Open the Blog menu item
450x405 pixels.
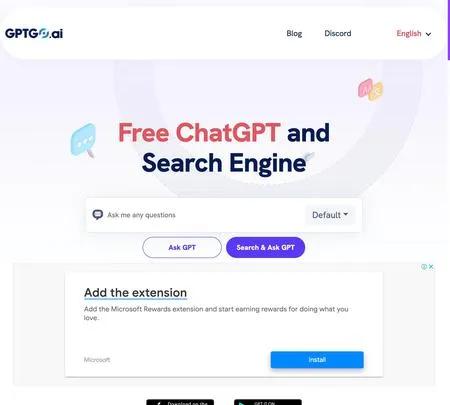[294, 33]
